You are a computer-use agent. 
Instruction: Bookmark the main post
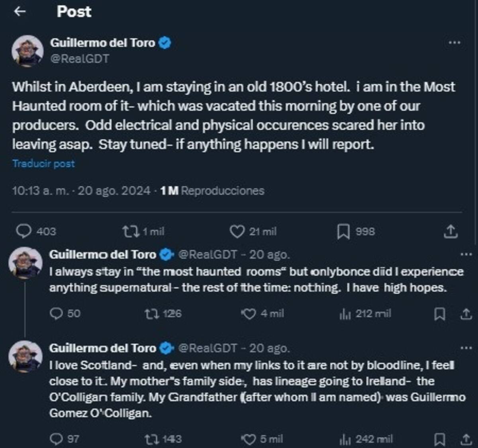point(344,231)
